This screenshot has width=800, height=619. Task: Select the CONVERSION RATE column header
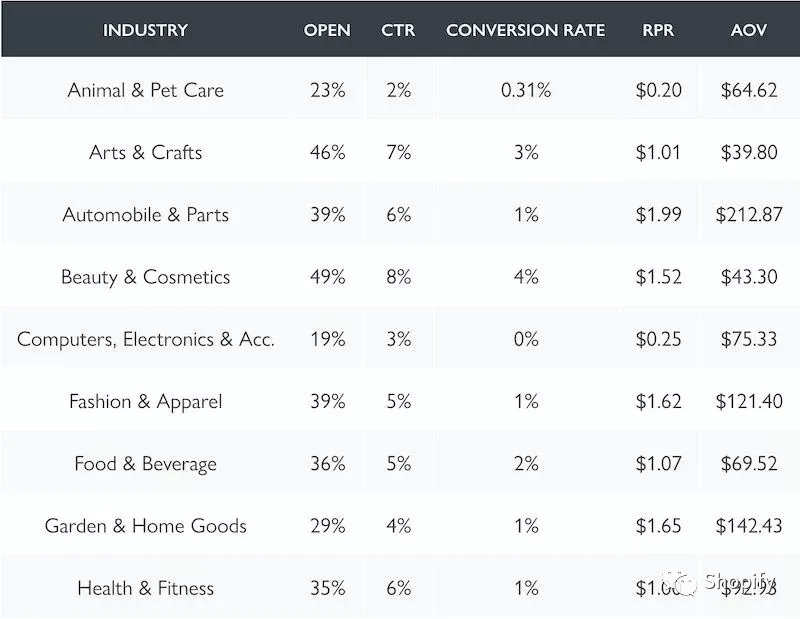point(525,30)
